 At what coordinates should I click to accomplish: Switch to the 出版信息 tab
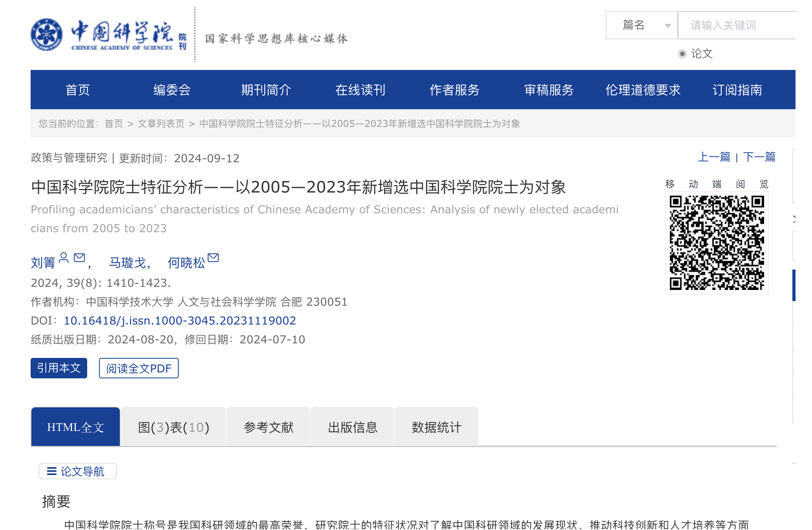tap(353, 427)
